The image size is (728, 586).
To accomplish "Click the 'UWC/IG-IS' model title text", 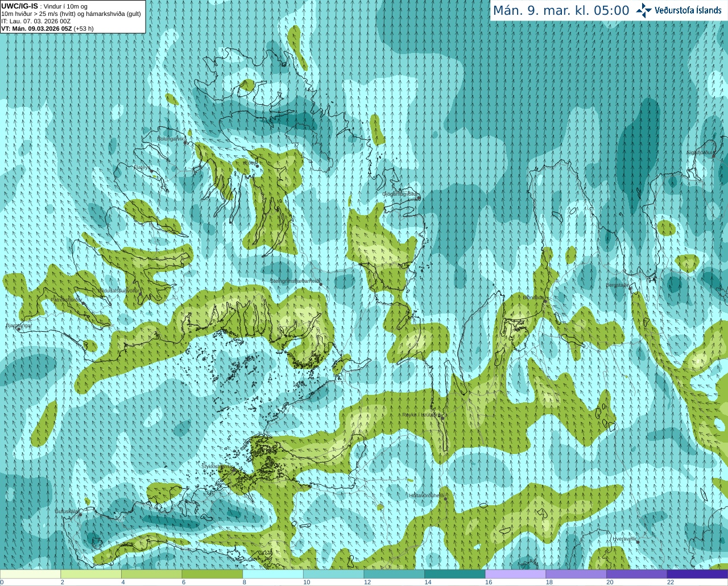I will (20, 6).
